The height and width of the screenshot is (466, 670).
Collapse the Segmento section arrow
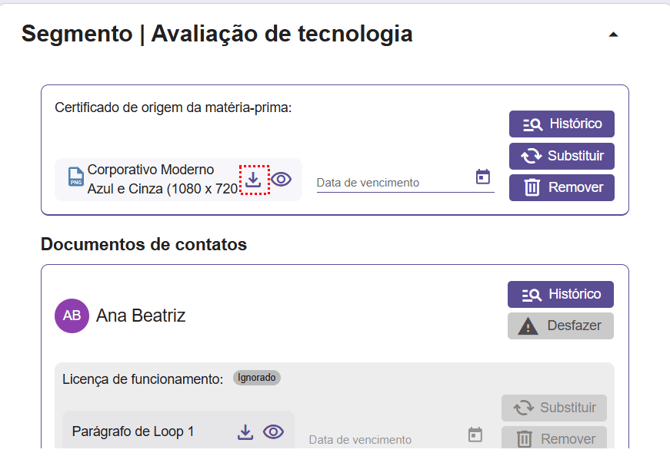613,34
